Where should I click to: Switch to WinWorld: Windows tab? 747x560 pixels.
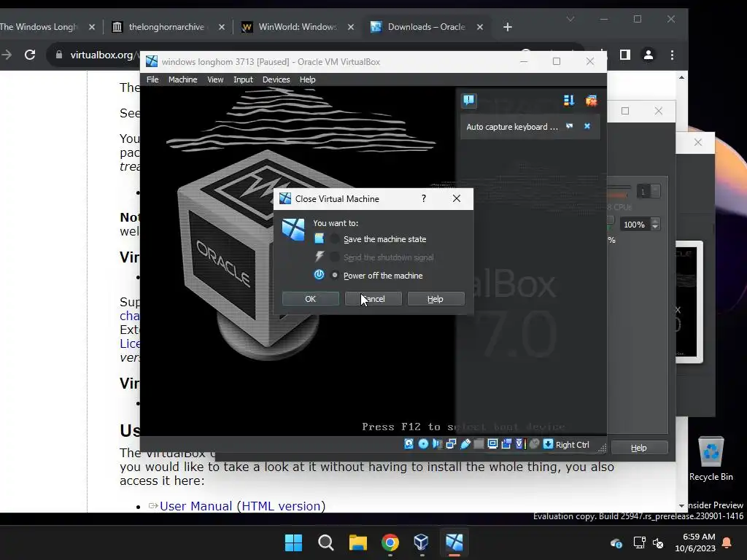298,27
